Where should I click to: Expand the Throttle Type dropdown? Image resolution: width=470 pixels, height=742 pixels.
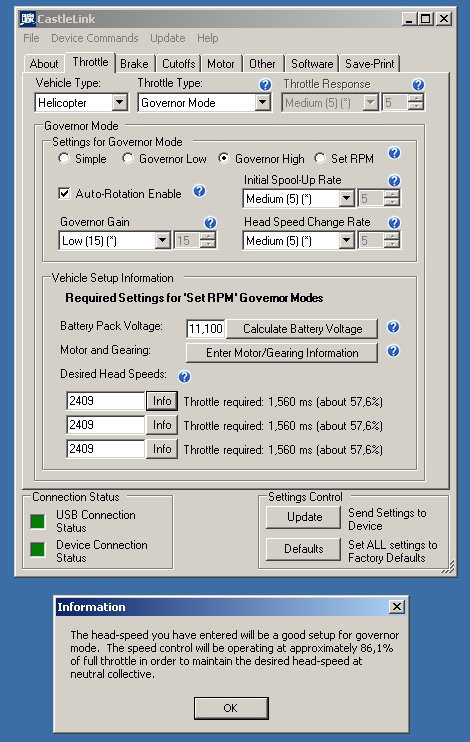(262, 102)
